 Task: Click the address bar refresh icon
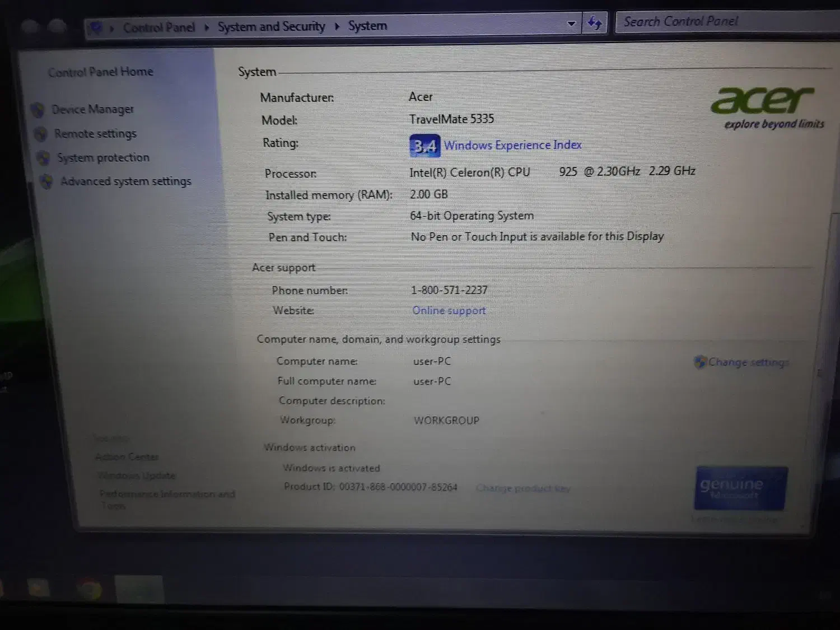pyautogui.click(x=595, y=24)
